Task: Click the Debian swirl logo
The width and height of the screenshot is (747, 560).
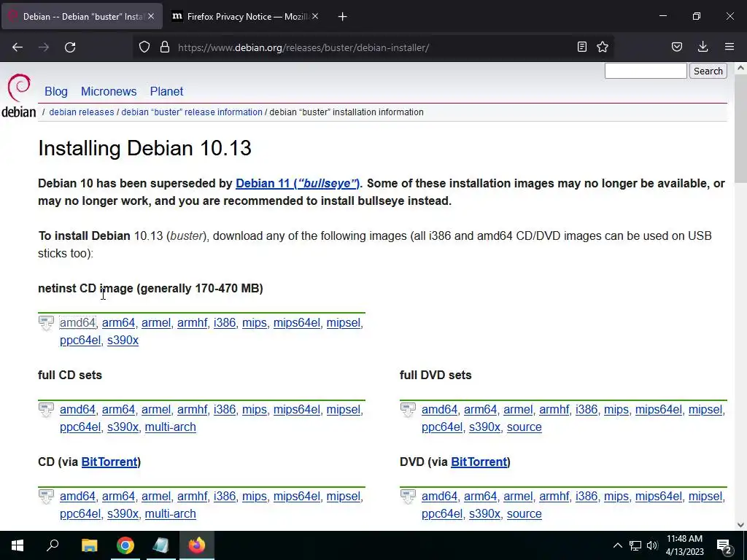Action: (x=19, y=87)
